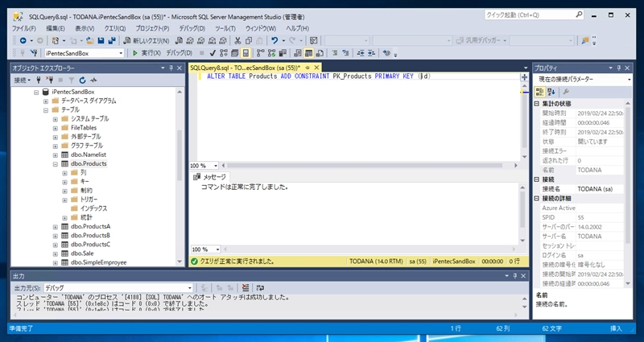This screenshot has height=342, width=644.
Task: Toggle Alphabetical sort in Properties panel
Action: (551, 92)
